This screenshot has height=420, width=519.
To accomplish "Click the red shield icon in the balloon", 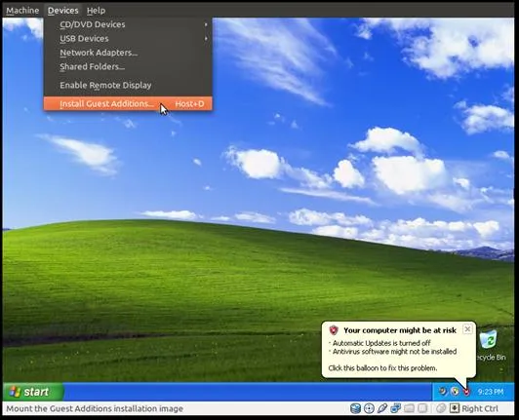I will point(334,330).
